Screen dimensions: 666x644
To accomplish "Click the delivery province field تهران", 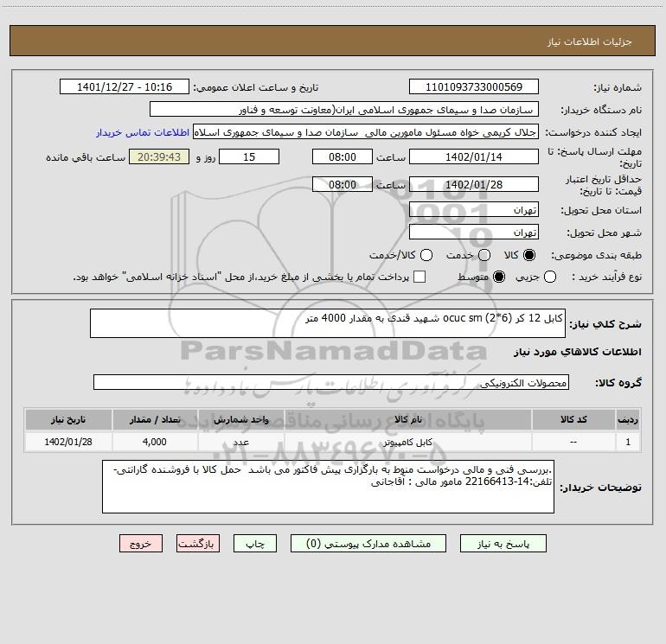I will (474, 209).
